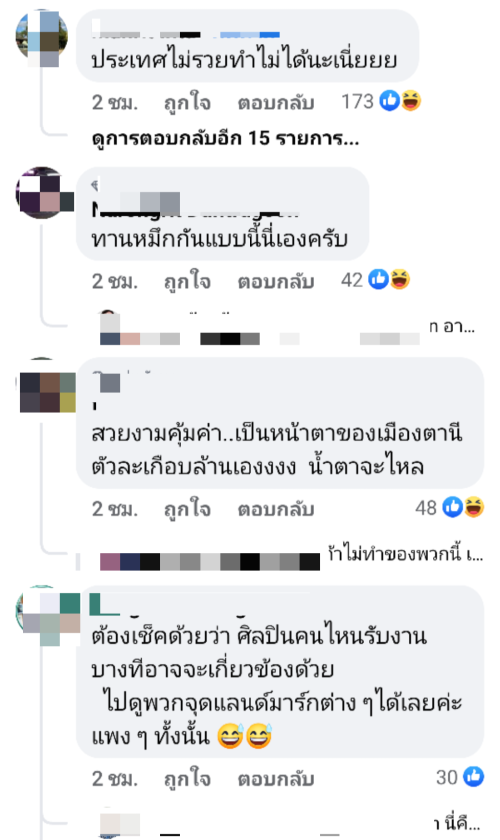The width and height of the screenshot is (500, 840).
Task: Open the first commenter's profile picture
Action: tap(42, 38)
